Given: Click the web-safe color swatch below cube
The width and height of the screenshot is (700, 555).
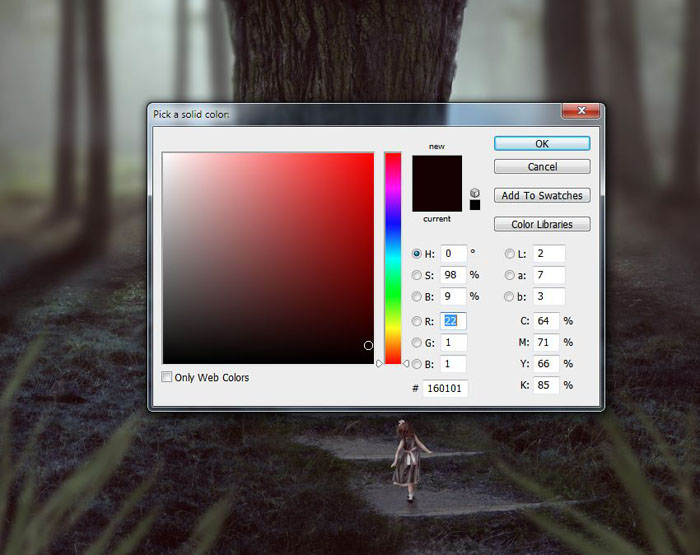Looking at the screenshot, I should point(475,205).
